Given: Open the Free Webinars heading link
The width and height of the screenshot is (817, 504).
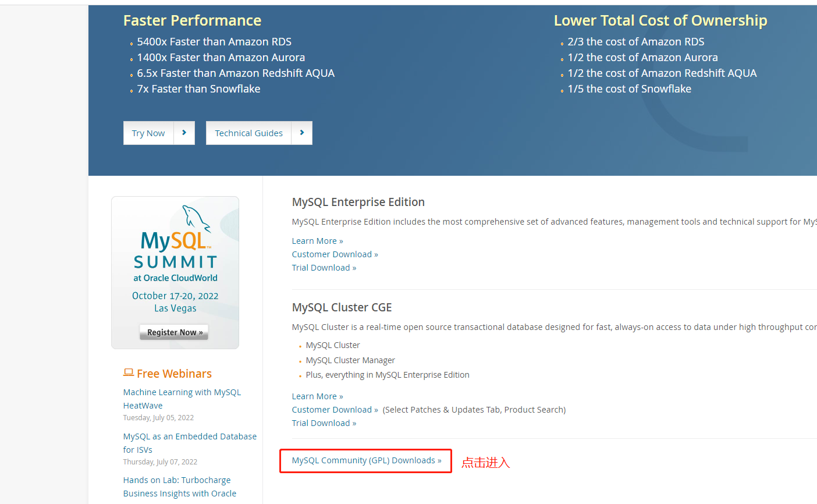Looking at the screenshot, I should click(x=174, y=374).
